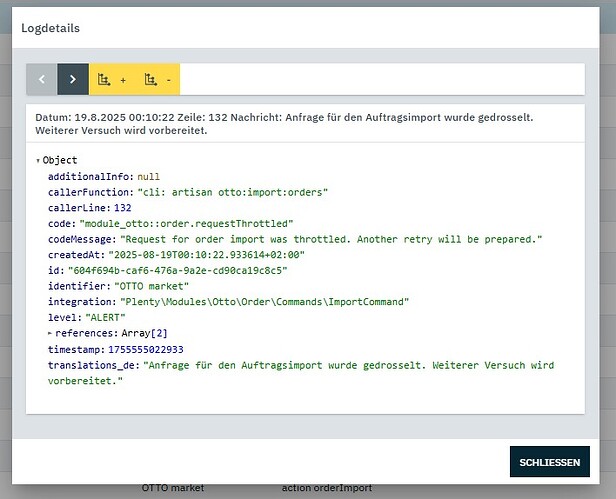This screenshot has height=499, width=616.
Task: Select level "ALERT" value
Action: (105, 317)
